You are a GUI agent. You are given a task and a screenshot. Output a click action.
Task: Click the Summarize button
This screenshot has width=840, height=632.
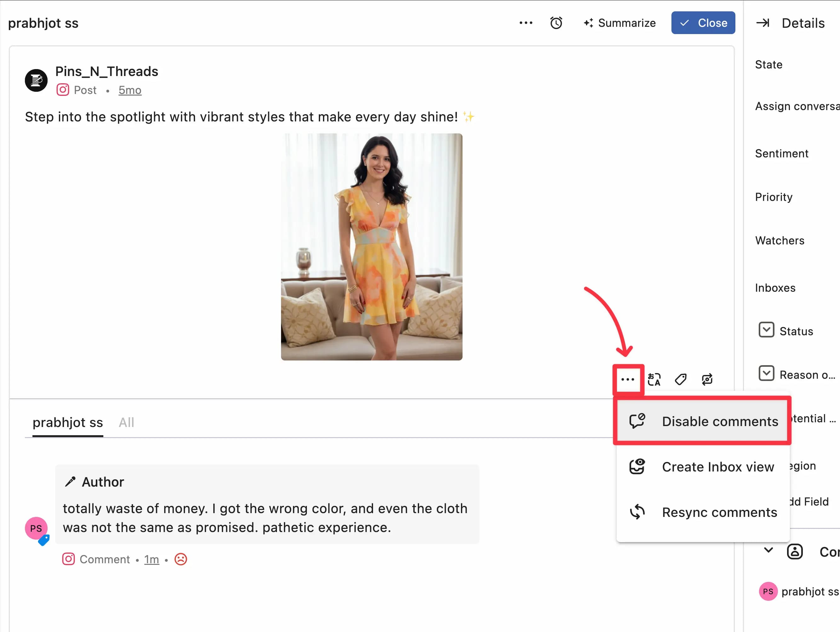tap(619, 23)
